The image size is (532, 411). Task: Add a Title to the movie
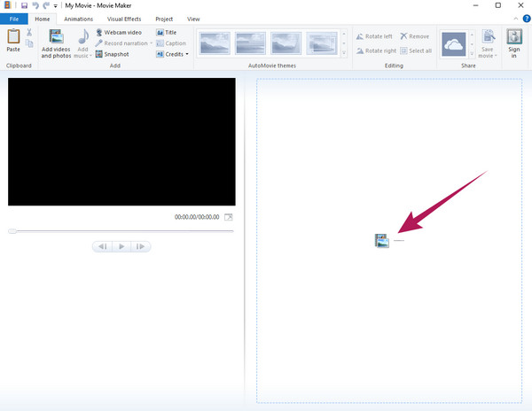[167, 33]
